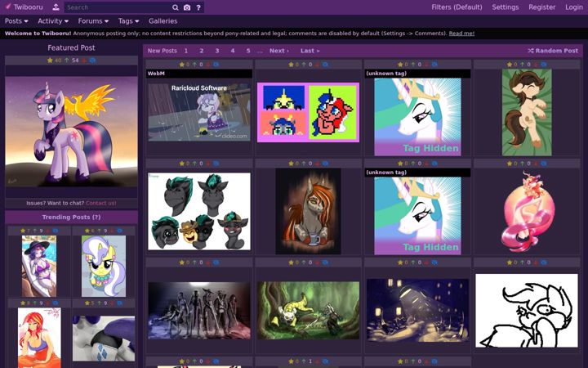This screenshot has height=368, width=588.
Task: Click inside the Search input field
Action: coord(117,7)
